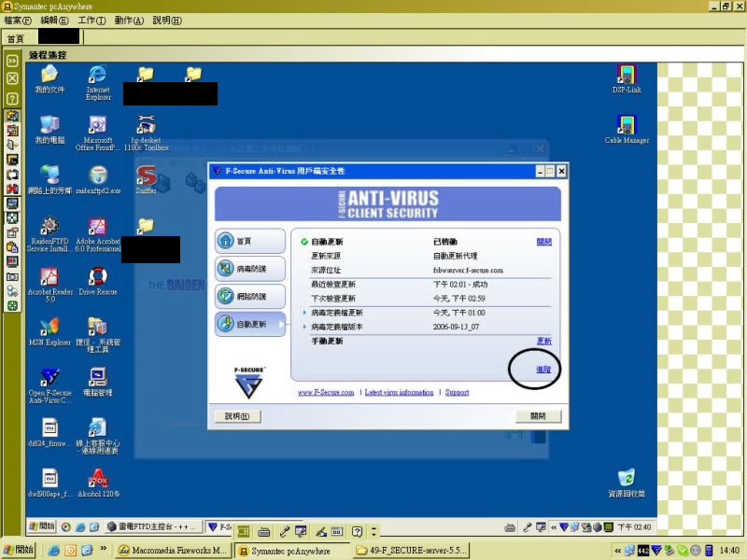Open the Support link
Screen dimensions: 747x560
pos(457,392)
